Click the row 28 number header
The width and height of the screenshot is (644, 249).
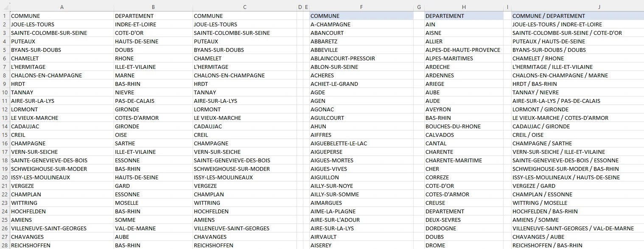pyautogui.click(x=5, y=245)
